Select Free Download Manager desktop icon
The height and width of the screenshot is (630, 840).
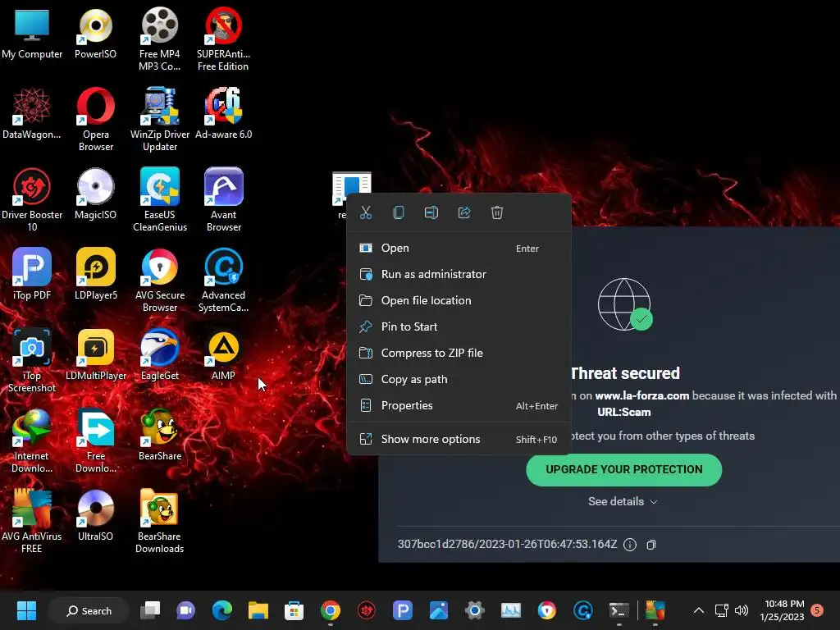(x=95, y=441)
